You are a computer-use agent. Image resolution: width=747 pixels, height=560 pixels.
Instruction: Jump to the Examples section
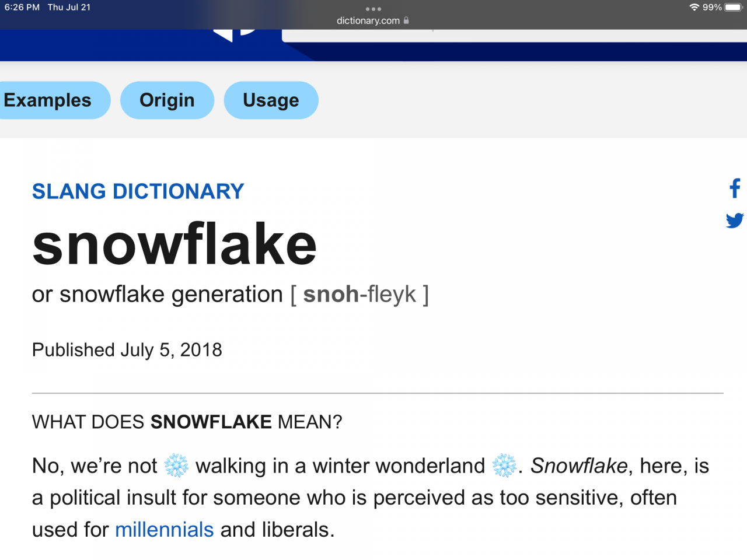click(x=50, y=100)
